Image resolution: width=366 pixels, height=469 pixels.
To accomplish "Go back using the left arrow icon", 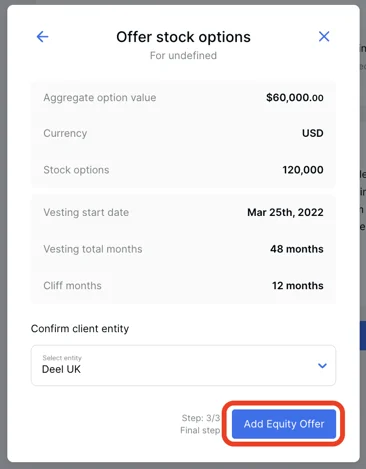I will click(x=42, y=37).
